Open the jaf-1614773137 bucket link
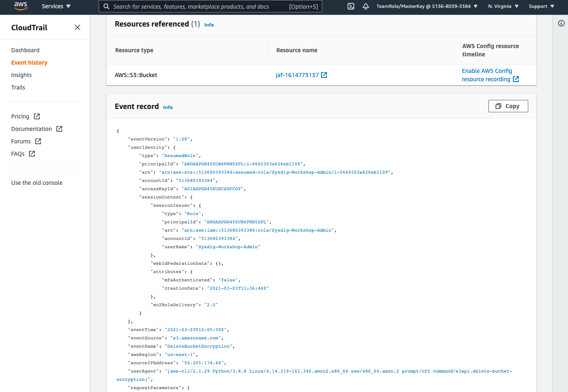Viewport: 568px width, 392px height. click(x=297, y=75)
